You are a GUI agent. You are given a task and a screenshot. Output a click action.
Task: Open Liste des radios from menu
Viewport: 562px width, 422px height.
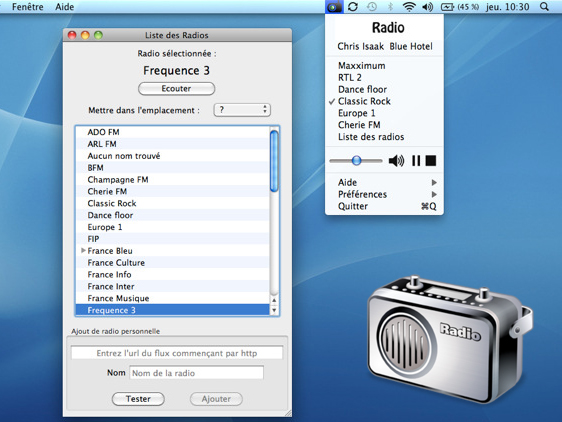(384, 137)
